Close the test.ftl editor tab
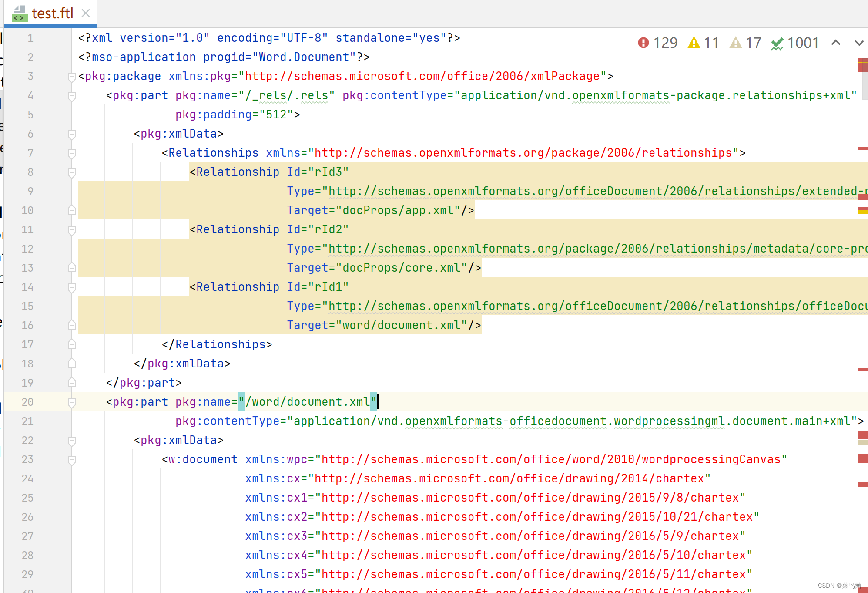 [x=86, y=13]
